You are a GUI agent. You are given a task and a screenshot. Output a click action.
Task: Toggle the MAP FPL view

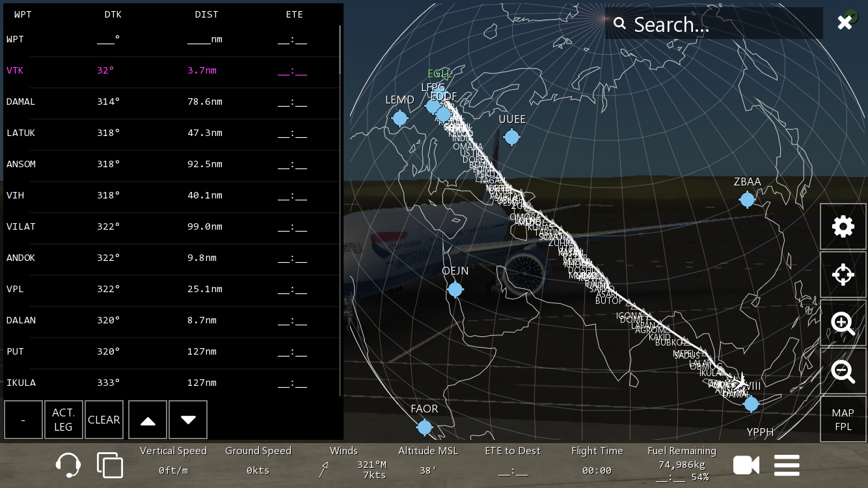[x=843, y=419]
